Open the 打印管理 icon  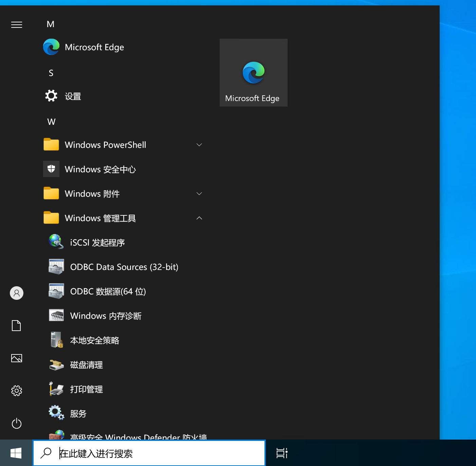(x=56, y=389)
